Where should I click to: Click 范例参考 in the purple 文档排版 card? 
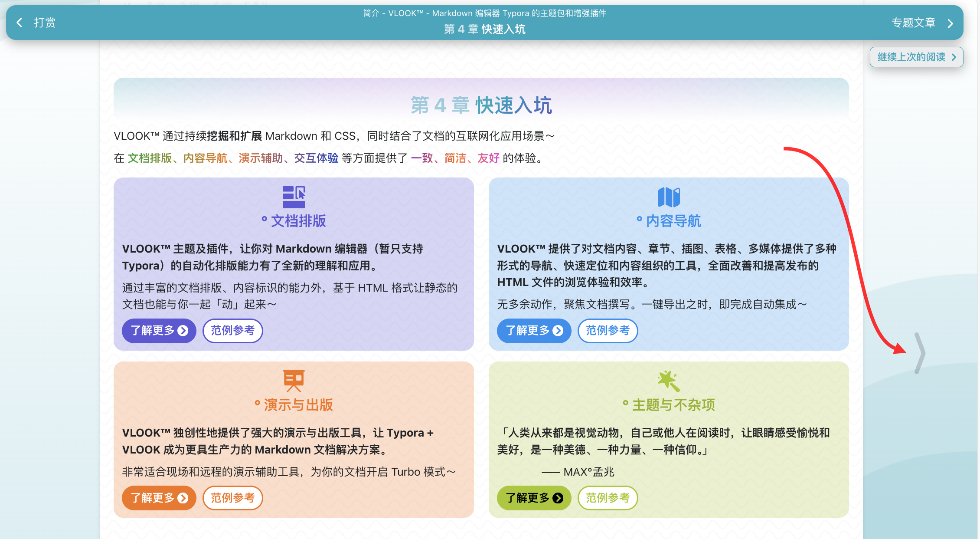(233, 331)
